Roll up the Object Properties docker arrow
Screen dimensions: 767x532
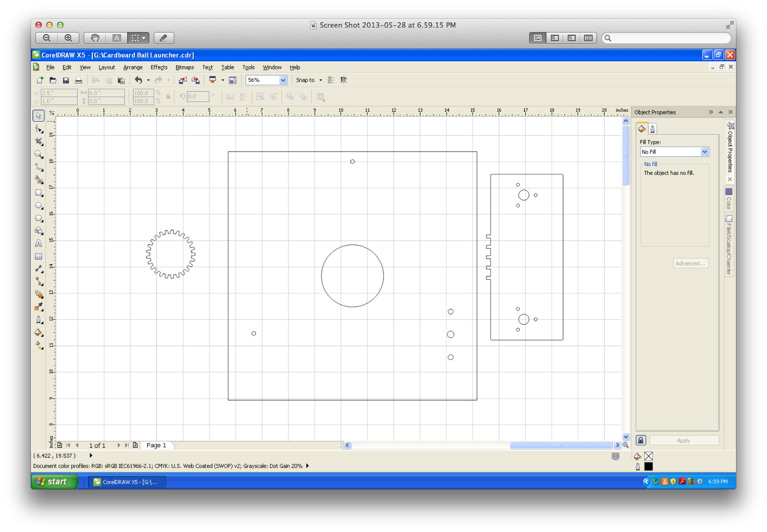coord(721,112)
